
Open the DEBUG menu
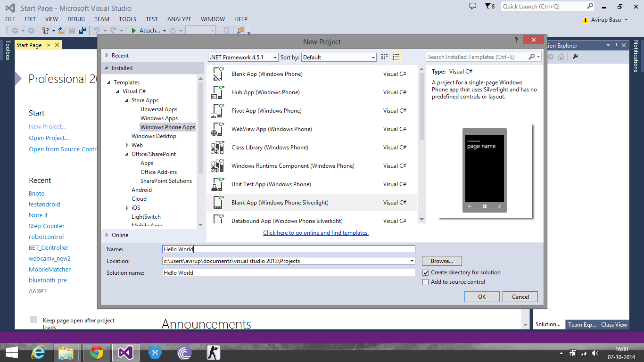point(76,19)
